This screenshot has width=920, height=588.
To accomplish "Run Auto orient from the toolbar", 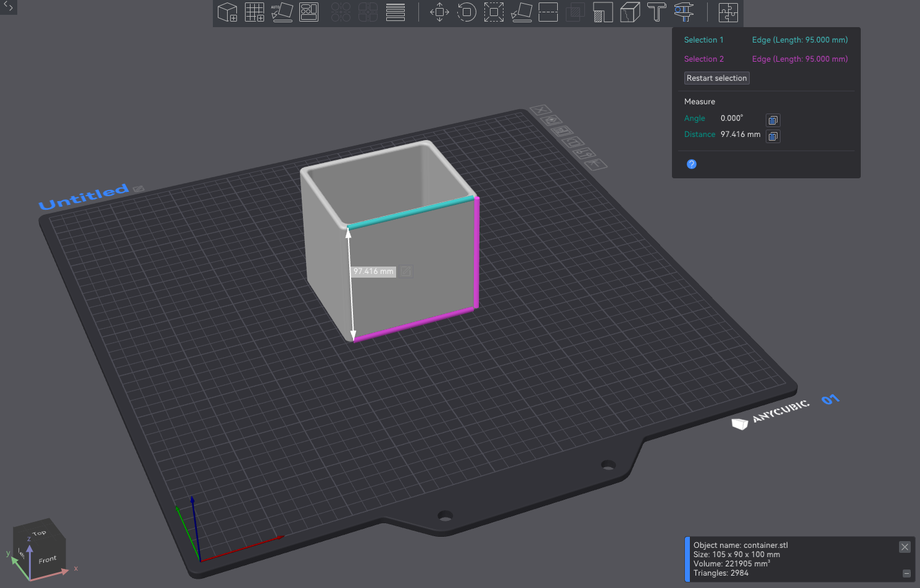I will point(282,12).
